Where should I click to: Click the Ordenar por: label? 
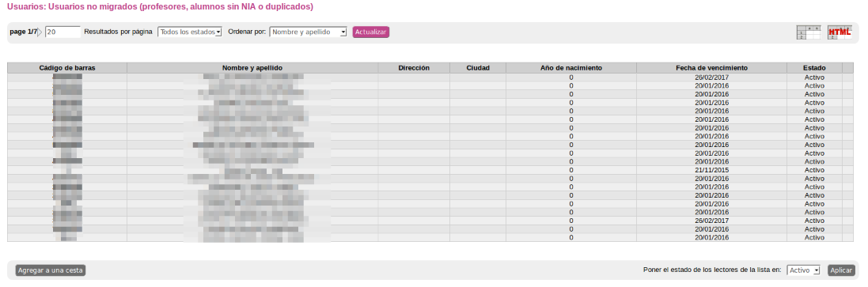click(x=247, y=32)
